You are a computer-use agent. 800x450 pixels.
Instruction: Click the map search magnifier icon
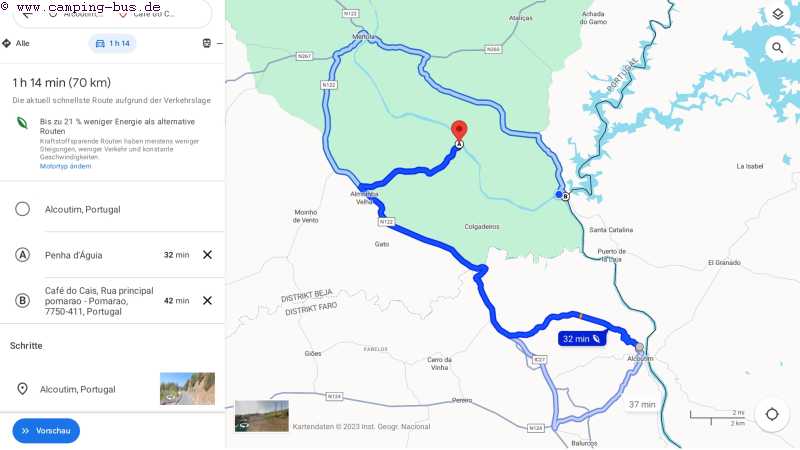coord(777,48)
